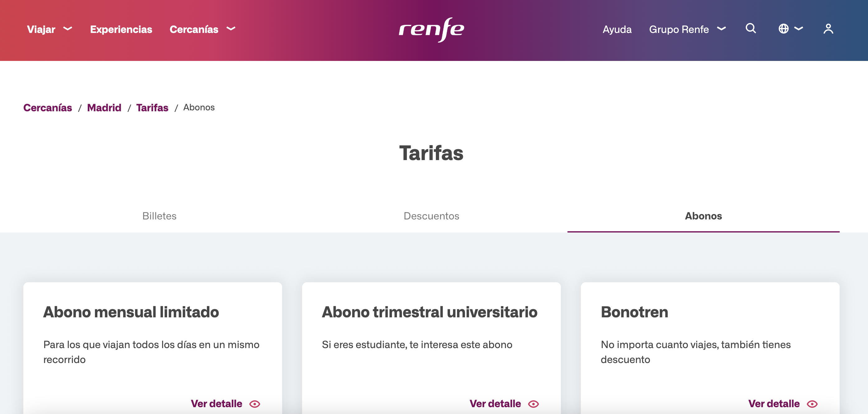Open language selector chevron next to globe
The width and height of the screenshot is (868, 414).
coord(799,29)
